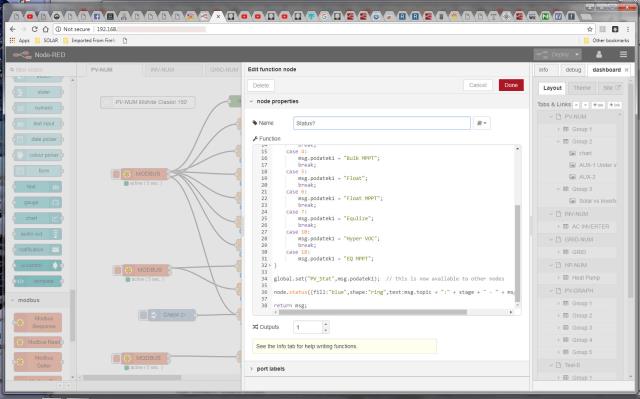Click the form node in palette

click(38, 171)
